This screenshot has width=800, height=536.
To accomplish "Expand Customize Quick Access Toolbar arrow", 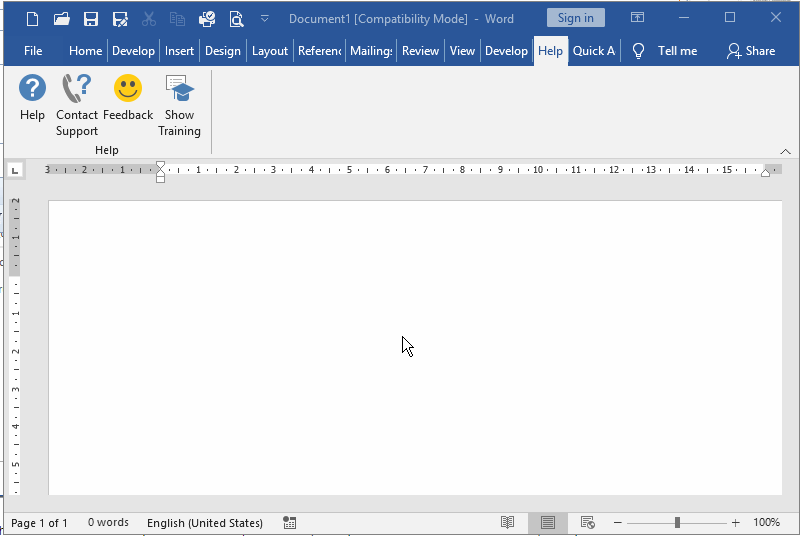I will tap(264, 19).
